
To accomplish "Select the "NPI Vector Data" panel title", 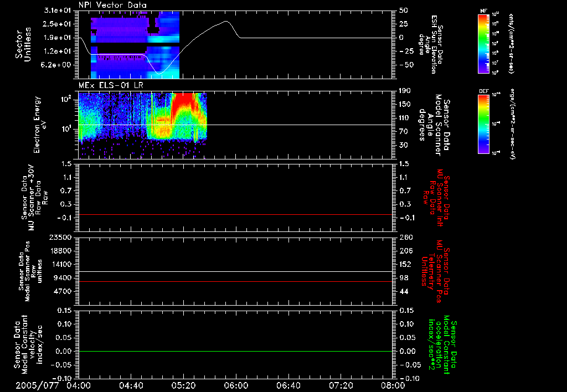I will click(113, 5).
